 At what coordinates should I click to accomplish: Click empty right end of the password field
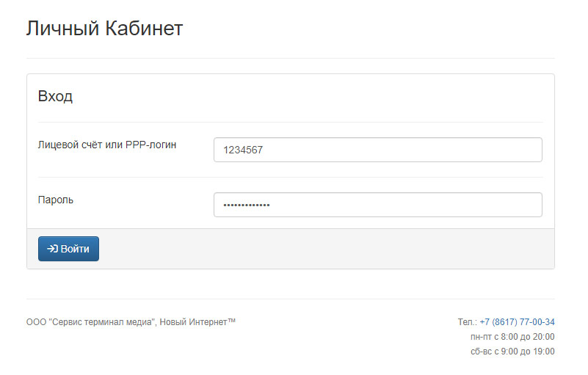[x=487, y=205]
